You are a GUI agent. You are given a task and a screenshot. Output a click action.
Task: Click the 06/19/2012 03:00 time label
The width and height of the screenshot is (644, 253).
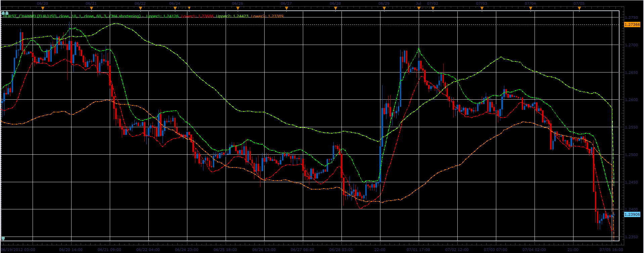[19, 250]
